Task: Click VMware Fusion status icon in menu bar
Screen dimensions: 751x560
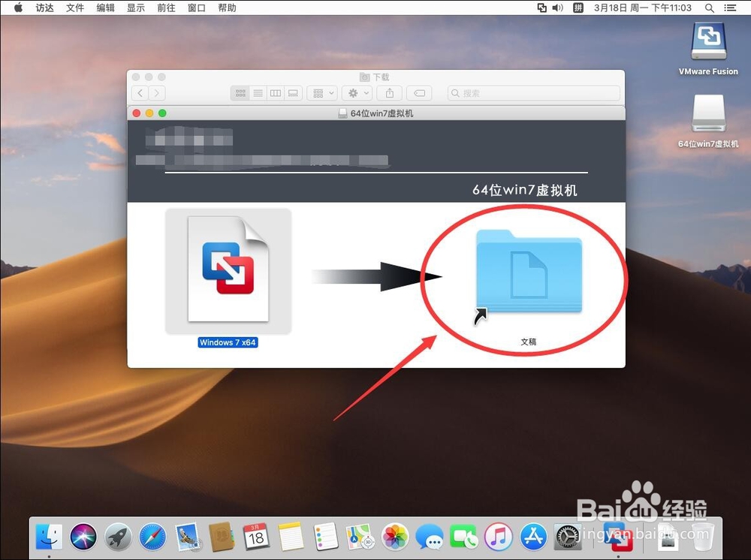Action: pyautogui.click(x=541, y=8)
